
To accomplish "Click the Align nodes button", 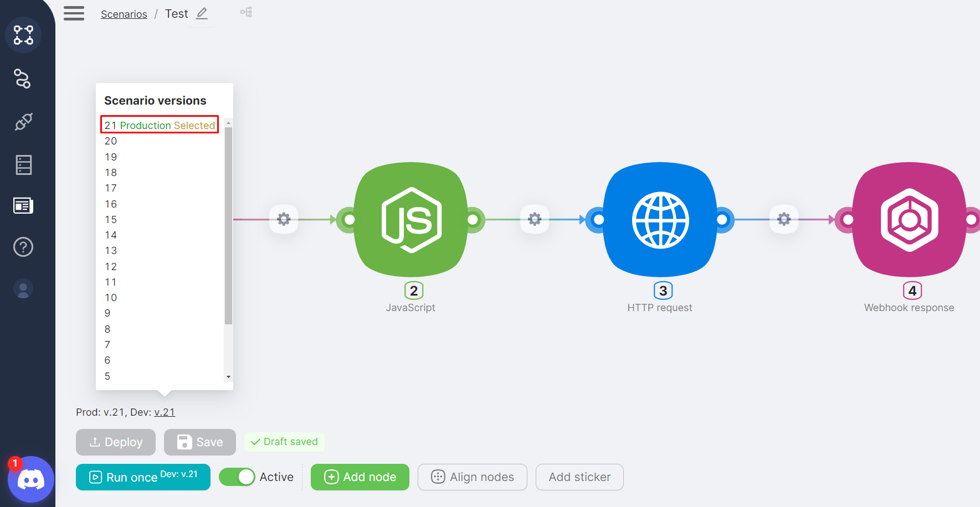I will (x=473, y=477).
